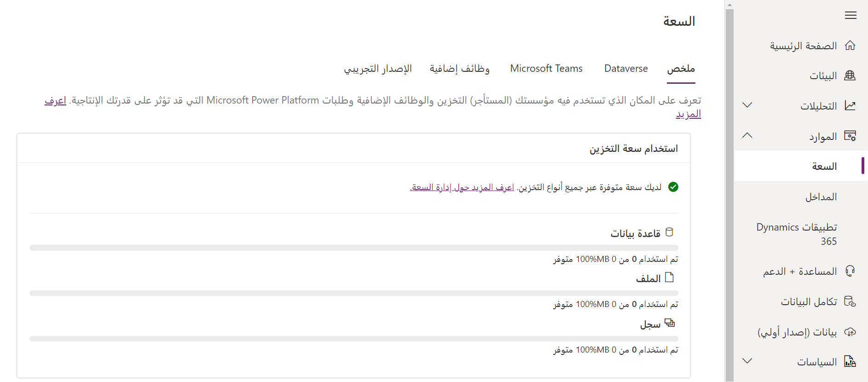Click the resources icon beside الموارد
The width and height of the screenshot is (868, 382).
pos(850,136)
